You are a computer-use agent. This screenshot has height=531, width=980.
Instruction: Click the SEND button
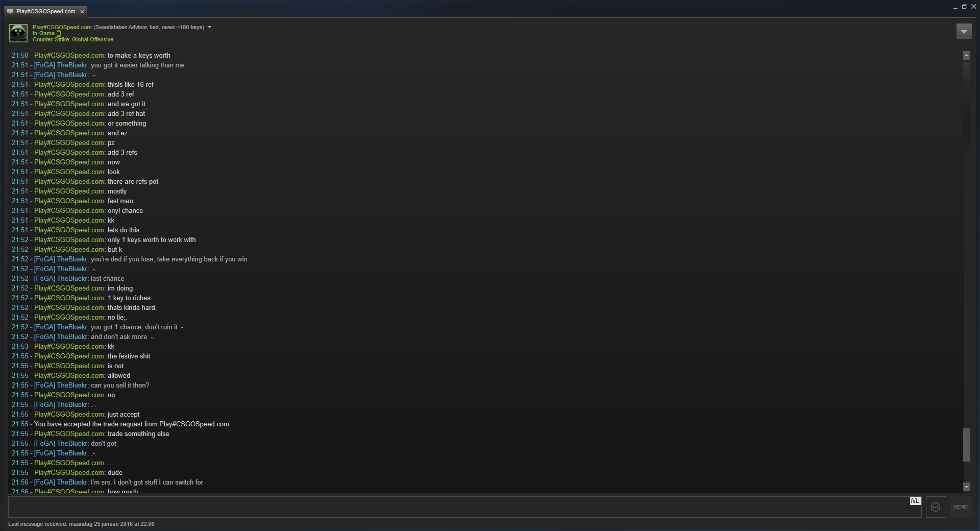(x=960, y=507)
